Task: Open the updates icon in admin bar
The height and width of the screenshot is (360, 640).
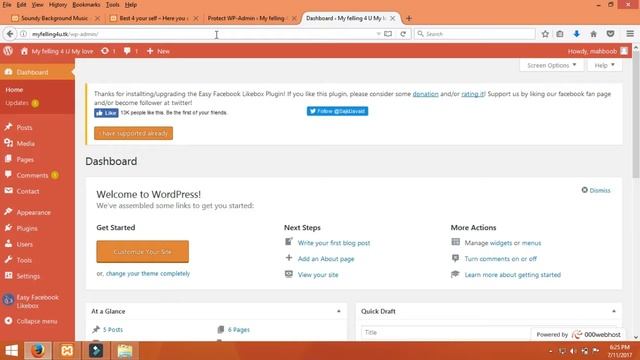Action: click(108, 51)
